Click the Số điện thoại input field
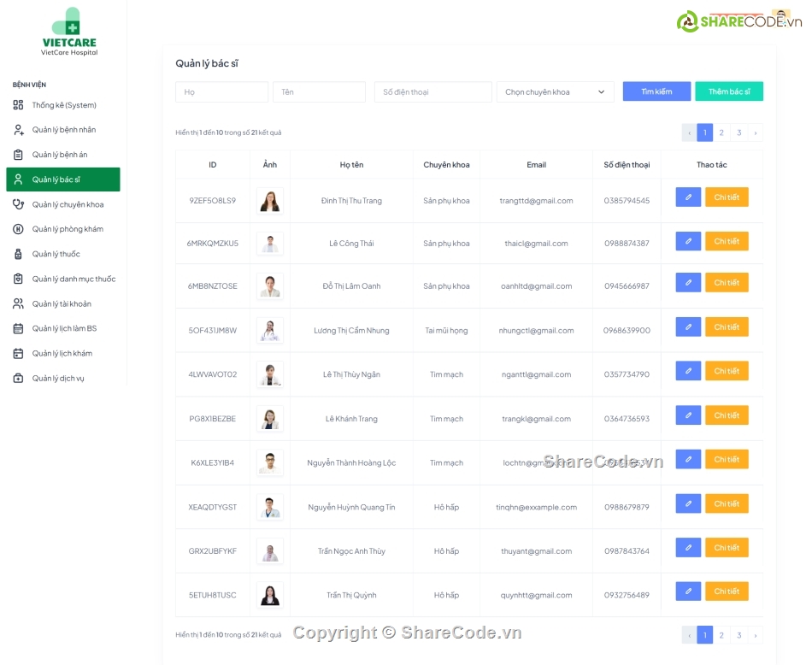 pos(432,91)
